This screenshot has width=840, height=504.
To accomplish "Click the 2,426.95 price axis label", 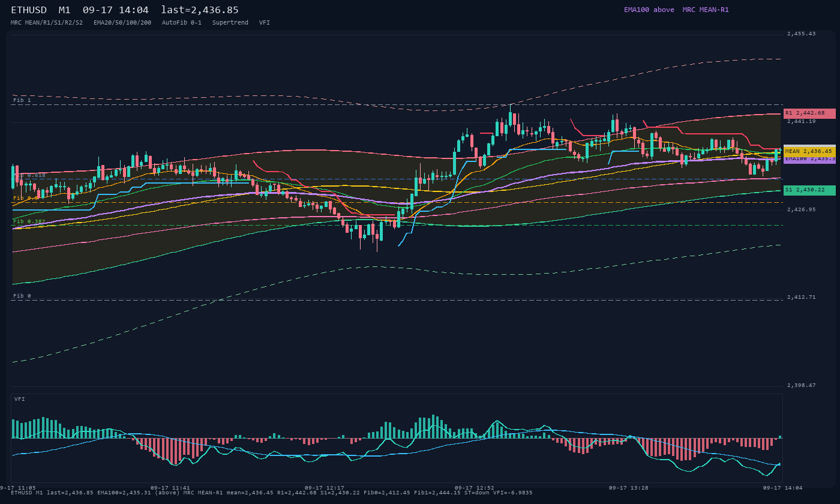I will click(x=802, y=209).
